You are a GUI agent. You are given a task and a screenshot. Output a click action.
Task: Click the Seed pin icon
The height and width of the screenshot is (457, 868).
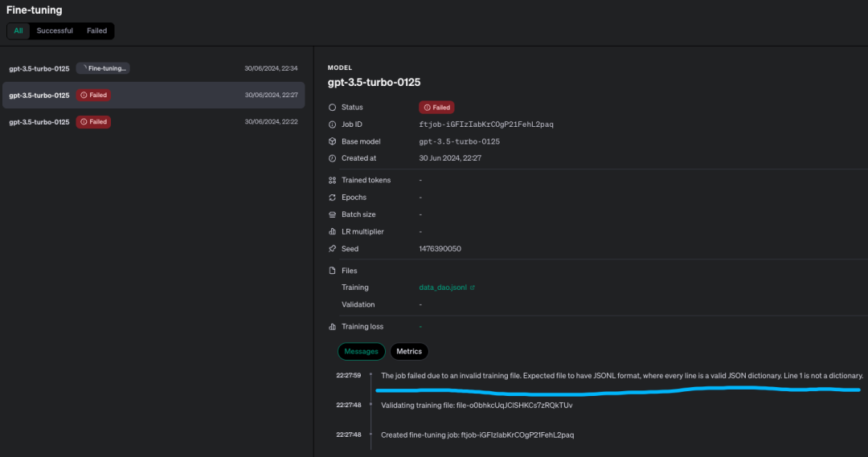(x=333, y=249)
